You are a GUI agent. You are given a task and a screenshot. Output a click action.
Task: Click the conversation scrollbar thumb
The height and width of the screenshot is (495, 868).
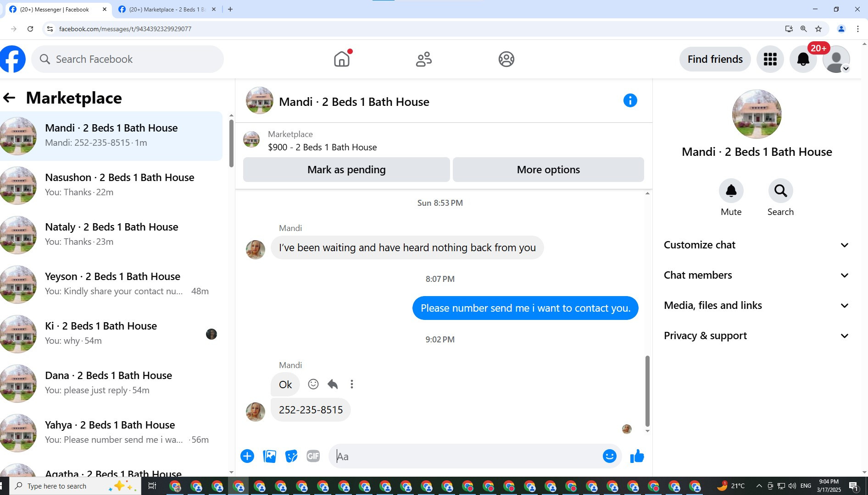click(x=647, y=391)
